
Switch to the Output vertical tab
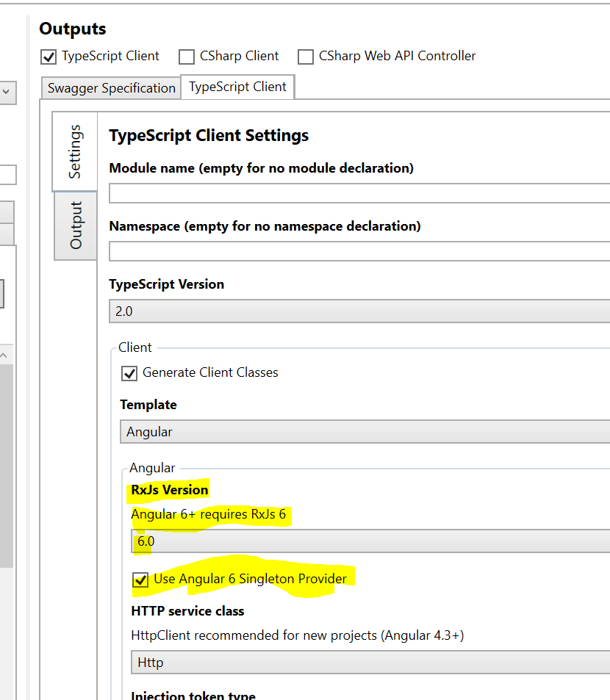(74, 225)
